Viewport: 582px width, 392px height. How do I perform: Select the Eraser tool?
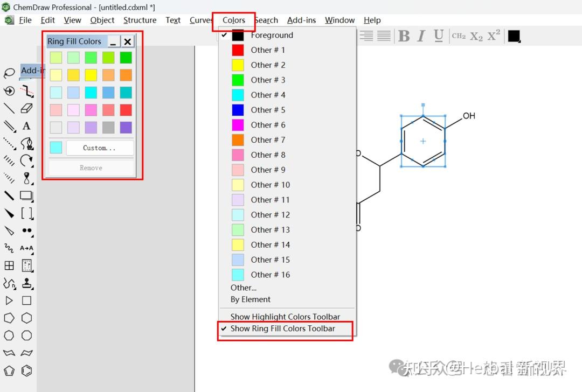click(x=27, y=109)
